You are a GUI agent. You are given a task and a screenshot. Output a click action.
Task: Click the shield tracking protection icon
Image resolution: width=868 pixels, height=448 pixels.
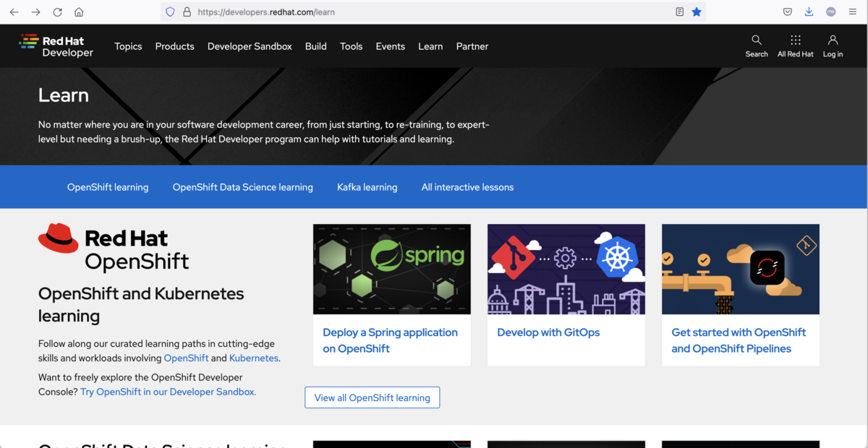171,12
